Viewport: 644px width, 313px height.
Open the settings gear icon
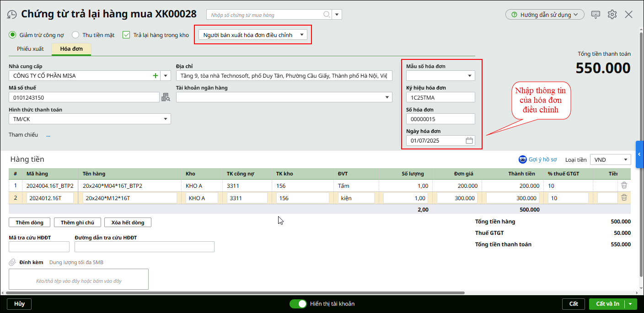612,15
